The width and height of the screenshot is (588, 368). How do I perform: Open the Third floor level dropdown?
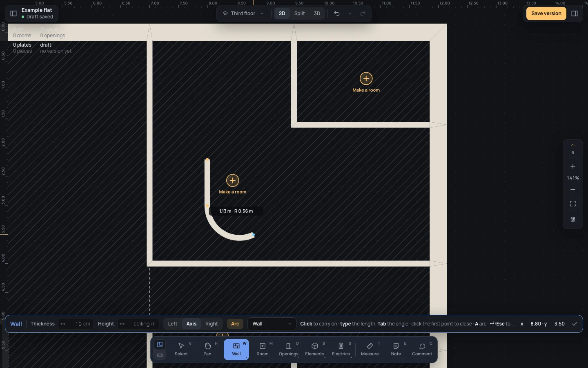click(x=243, y=13)
